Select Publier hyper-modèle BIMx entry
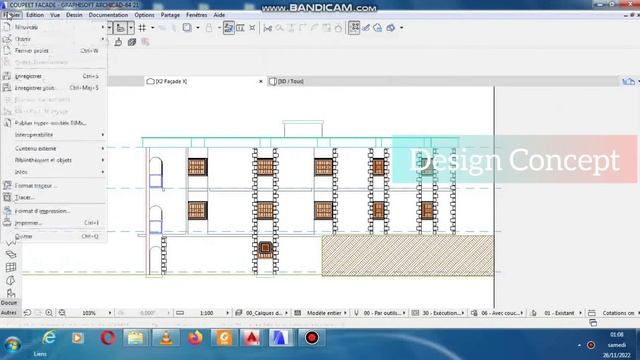640x360 pixels. [x=54, y=123]
